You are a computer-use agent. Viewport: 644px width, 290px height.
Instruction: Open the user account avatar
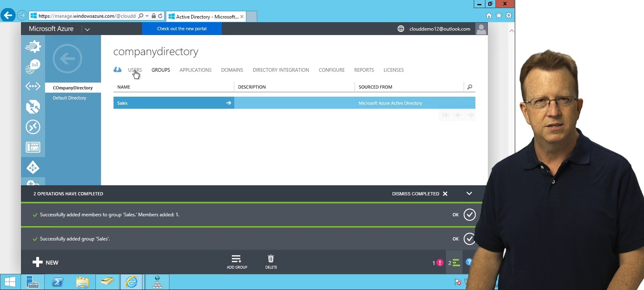[x=481, y=29]
